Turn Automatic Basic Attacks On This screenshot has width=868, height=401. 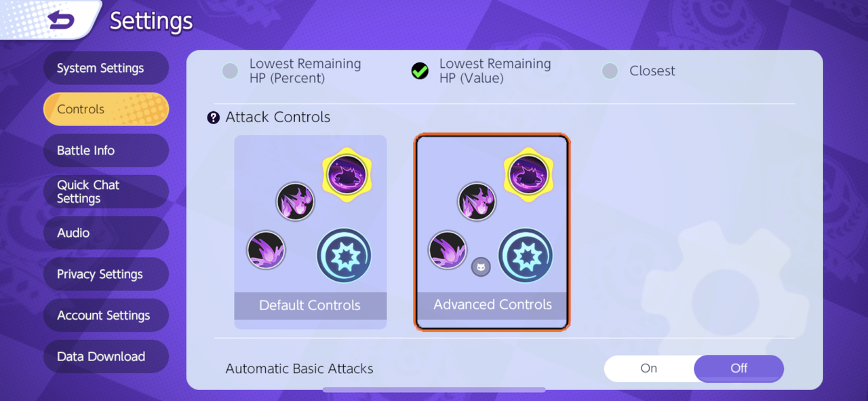tap(649, 368)
